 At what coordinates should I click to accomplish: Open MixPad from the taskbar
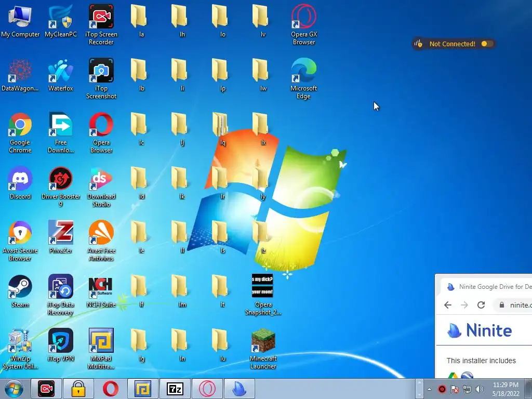pyautogui.click(x=142, y=389)
